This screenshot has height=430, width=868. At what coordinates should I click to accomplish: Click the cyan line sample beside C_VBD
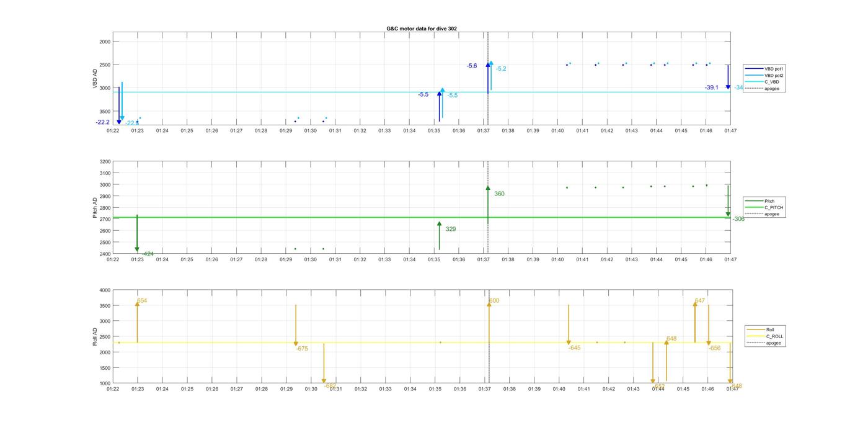[x=754, y=82]
